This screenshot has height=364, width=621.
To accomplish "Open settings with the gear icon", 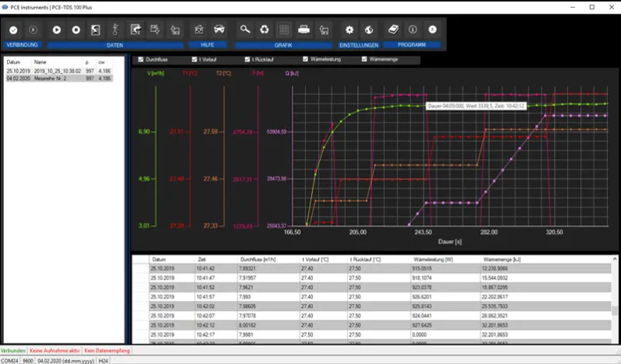I will pos(350,30).
